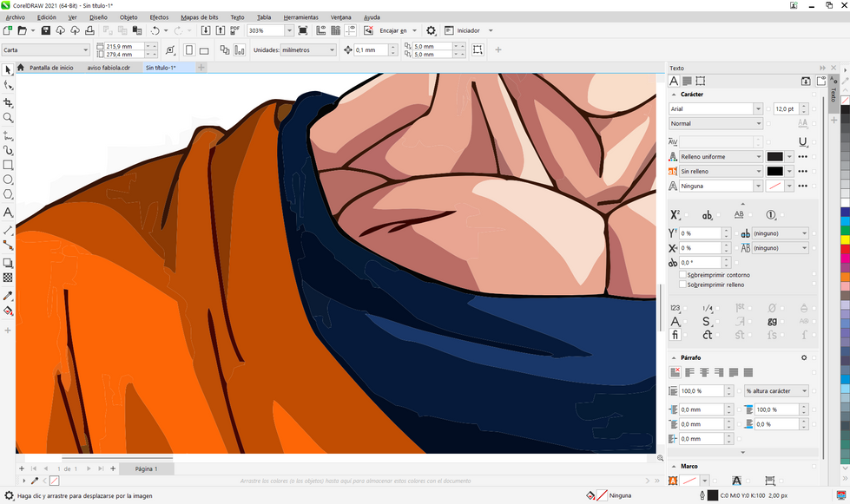Image resolution: width=850 pixels, height=504 pixels.
Task: Open the Mapas de bits menu
Action: point(200,17)
